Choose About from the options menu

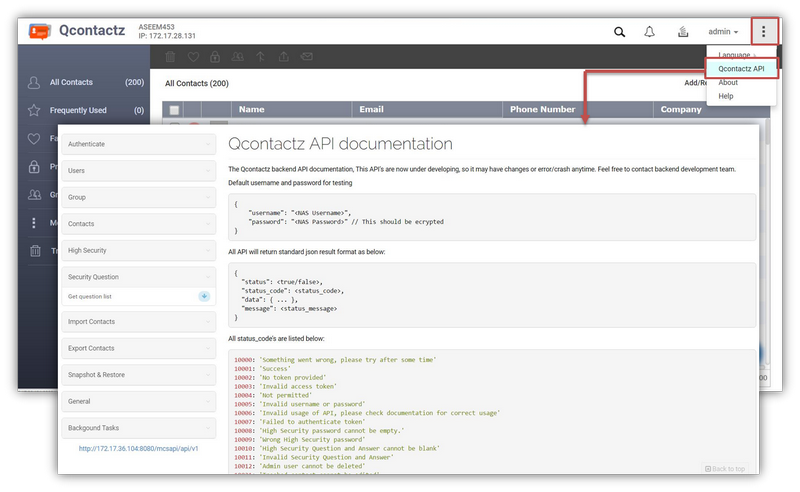point(728,82)
